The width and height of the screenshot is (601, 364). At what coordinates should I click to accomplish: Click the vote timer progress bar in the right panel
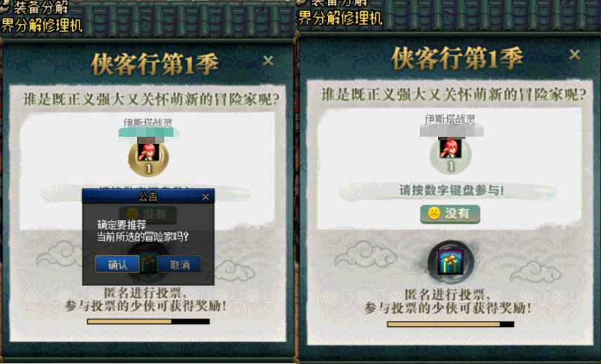(x=450, y=324)
